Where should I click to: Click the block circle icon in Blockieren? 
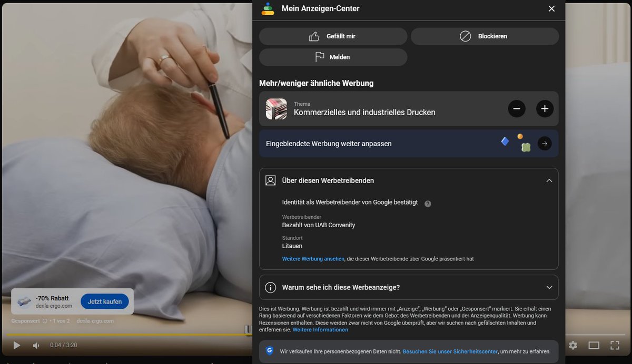click(465, 36)
